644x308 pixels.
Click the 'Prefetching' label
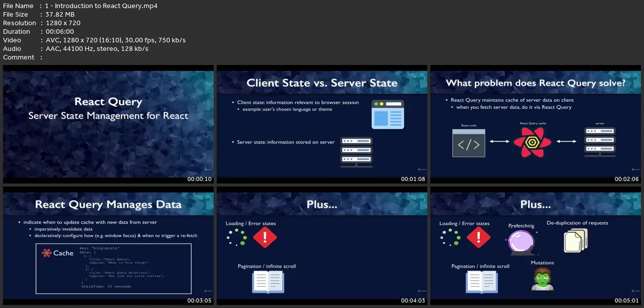tap(521, 226)
